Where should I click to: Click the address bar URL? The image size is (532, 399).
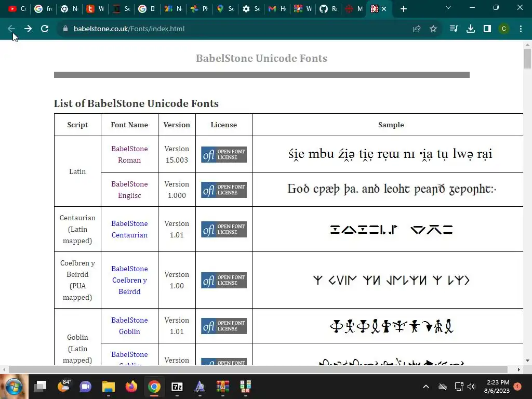(x=129, y=29)
